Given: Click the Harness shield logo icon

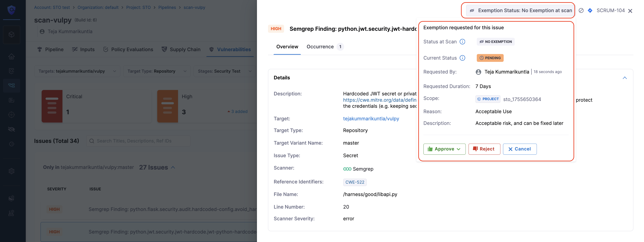Looking at the screenshot, I should click(11, 10).
